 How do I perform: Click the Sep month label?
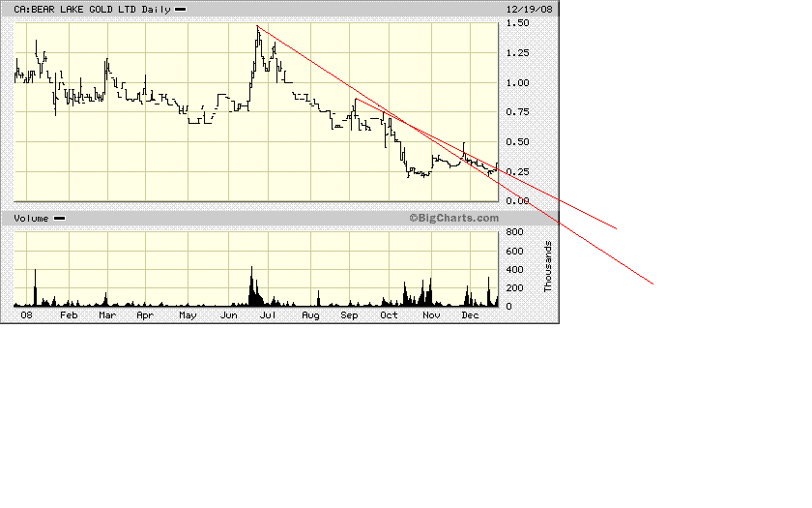349,315
